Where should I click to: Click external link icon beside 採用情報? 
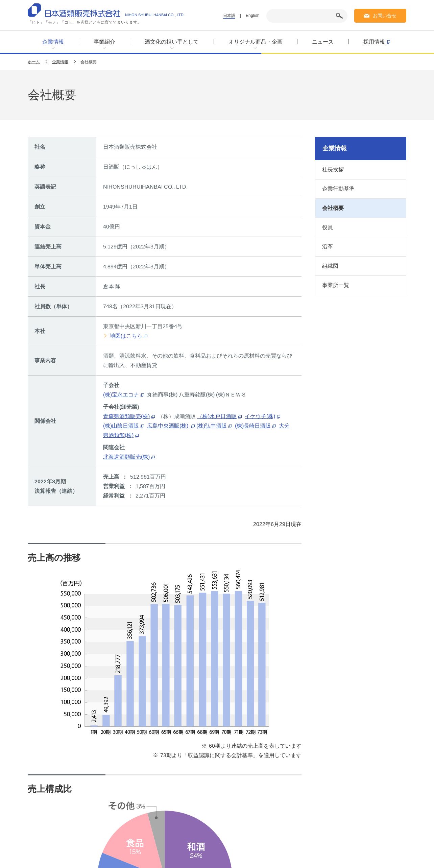[388, 42]
